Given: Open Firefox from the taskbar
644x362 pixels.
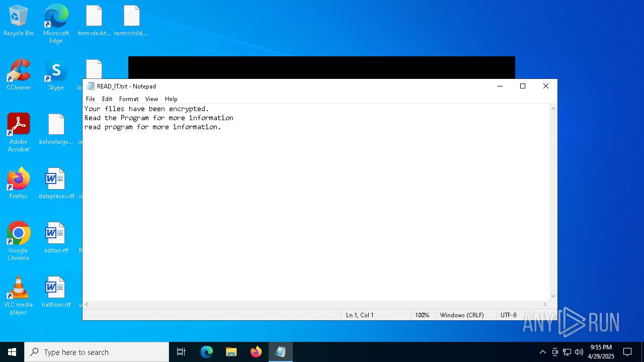Looking at the screenshot, I should click(x=256, y=352).
